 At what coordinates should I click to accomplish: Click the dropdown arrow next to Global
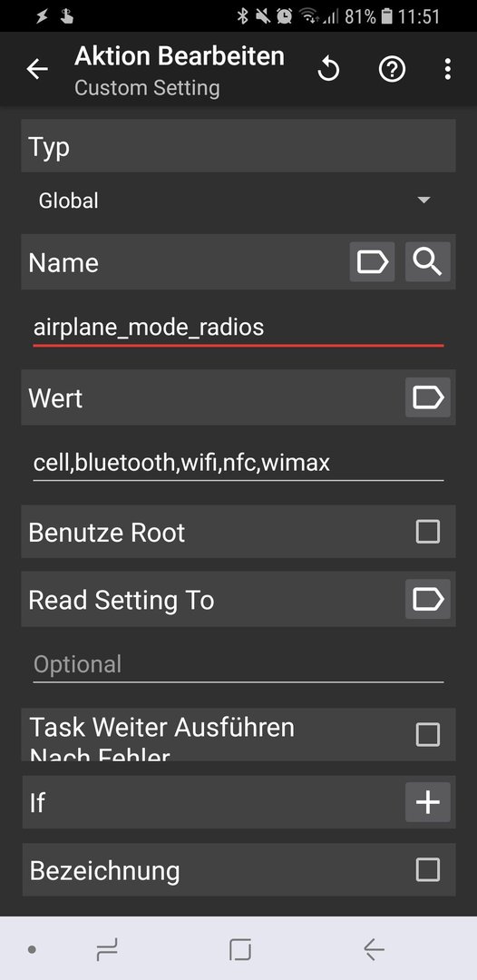(x=423, y=200)
